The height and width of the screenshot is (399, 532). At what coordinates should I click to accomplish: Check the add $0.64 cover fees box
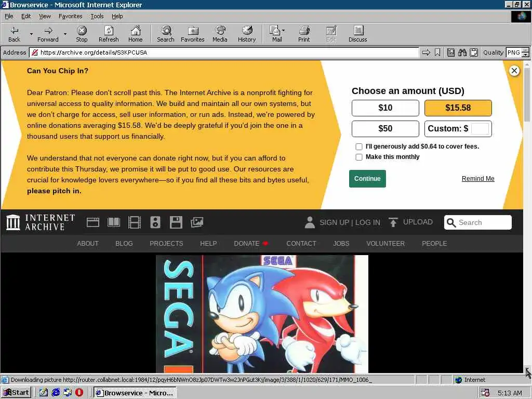pos(358,147)
